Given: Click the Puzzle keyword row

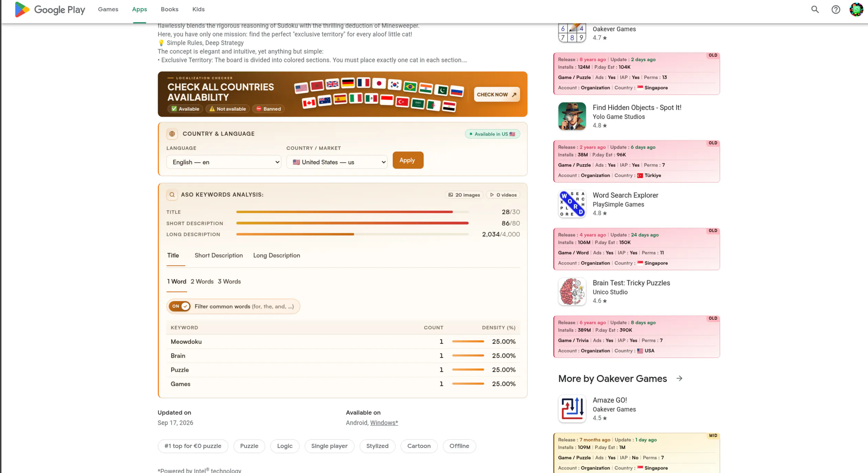Looking at the screenshot, I should (x=343, y=370).
